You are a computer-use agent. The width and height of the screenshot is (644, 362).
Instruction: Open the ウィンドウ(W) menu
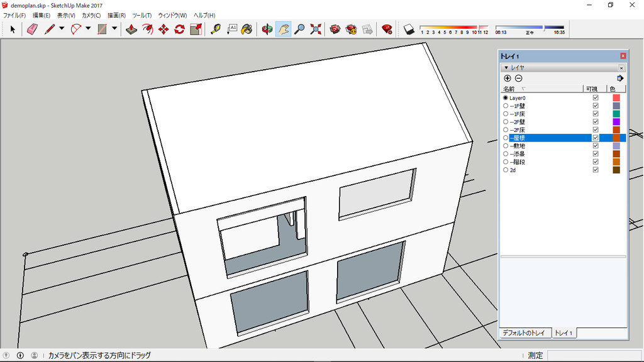tap(172, 16)
